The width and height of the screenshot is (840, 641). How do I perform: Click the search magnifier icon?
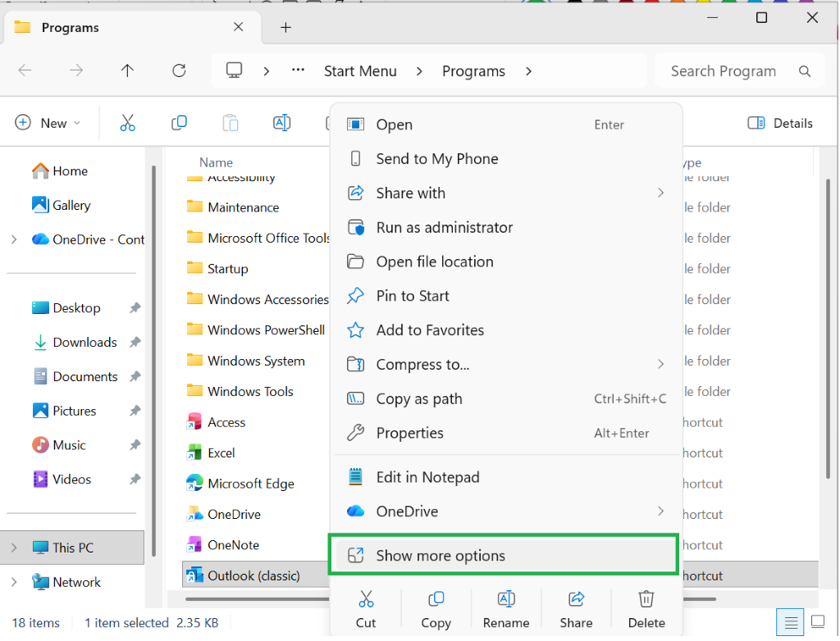[x=805, y=71]
